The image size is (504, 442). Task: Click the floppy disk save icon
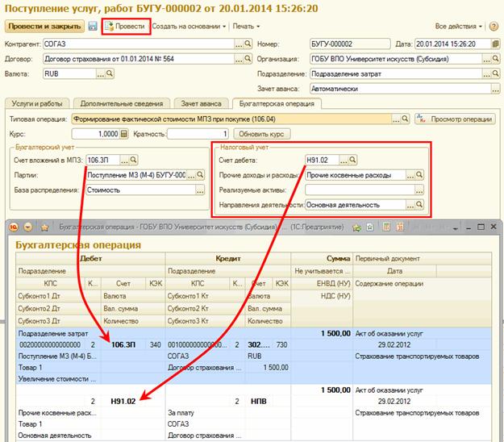[x=93, y=27]
